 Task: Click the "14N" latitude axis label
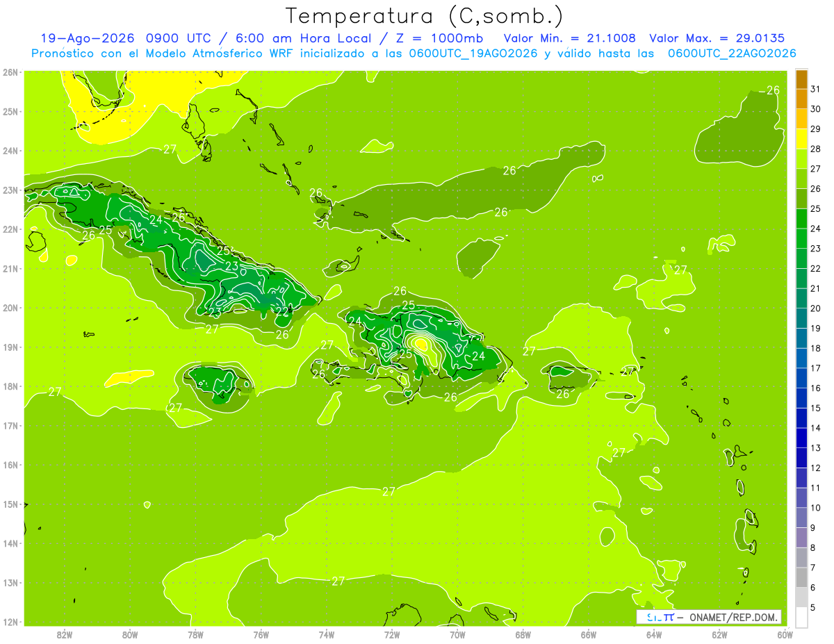(10, 543)
